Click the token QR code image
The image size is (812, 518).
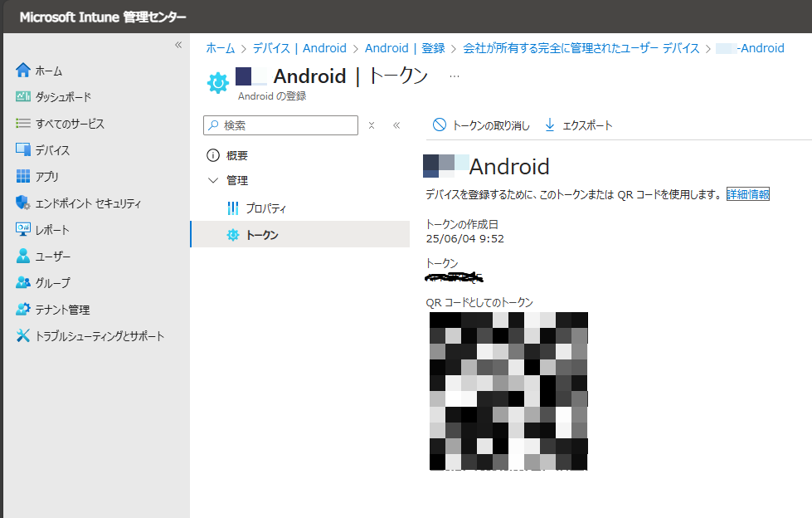coord(508,391)
